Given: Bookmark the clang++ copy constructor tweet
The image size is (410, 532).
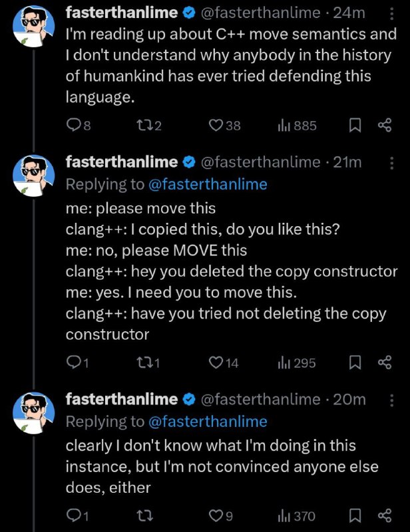Looking at the screenshot, I should 355,362.
